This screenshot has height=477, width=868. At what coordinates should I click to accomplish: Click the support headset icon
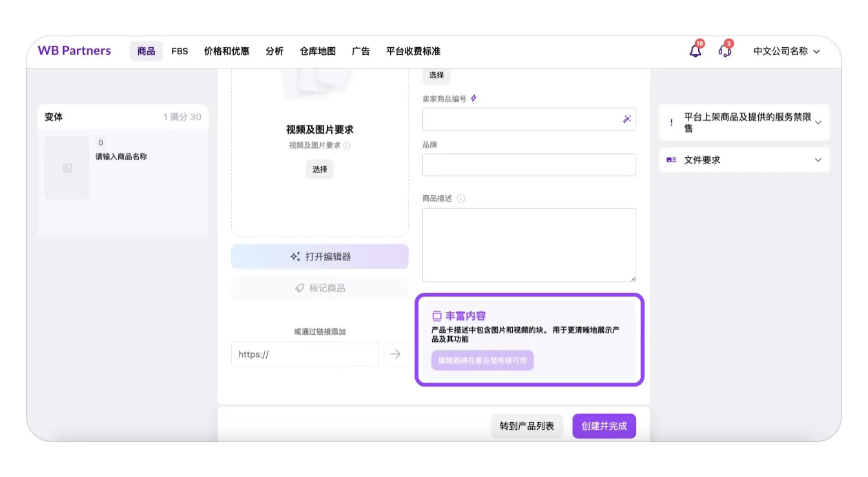point(725,51)
